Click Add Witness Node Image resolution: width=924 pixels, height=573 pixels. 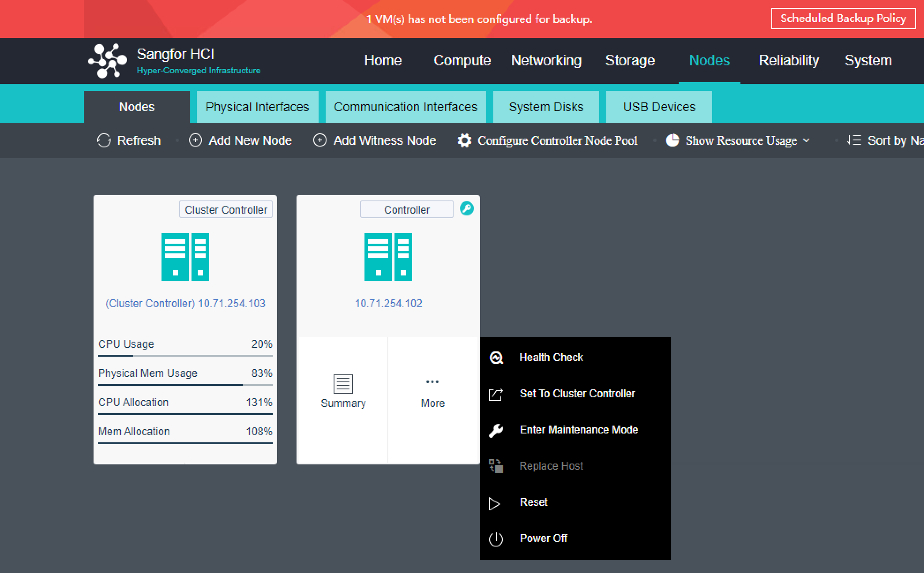click(375, 140)
